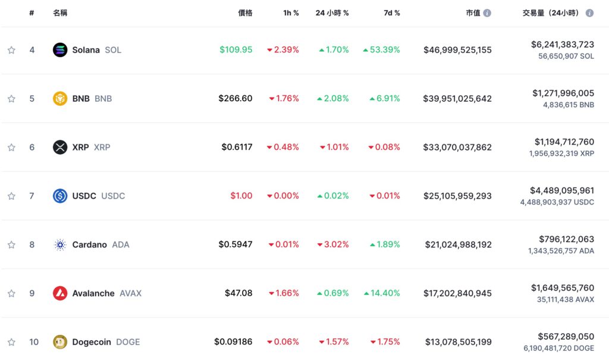
Task: Click the 56,650,907 SOL volume amount
Action: click(x=566, y=57)
